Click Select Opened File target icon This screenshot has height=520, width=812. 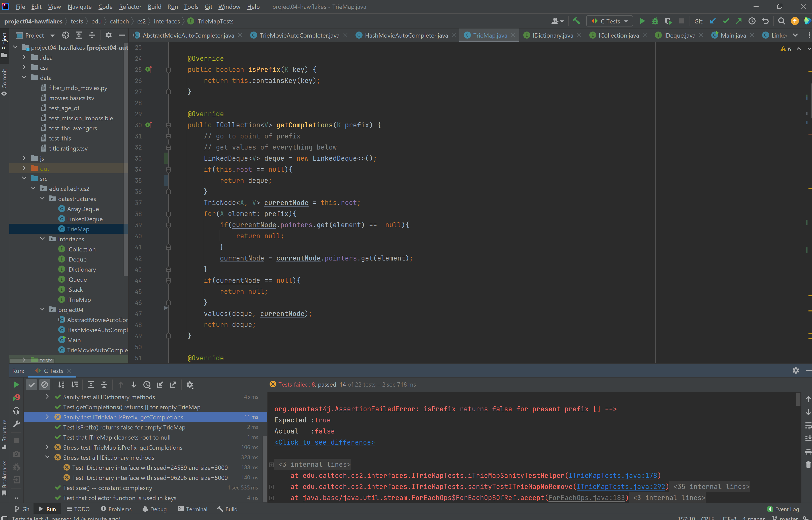(x=66, y=36)
